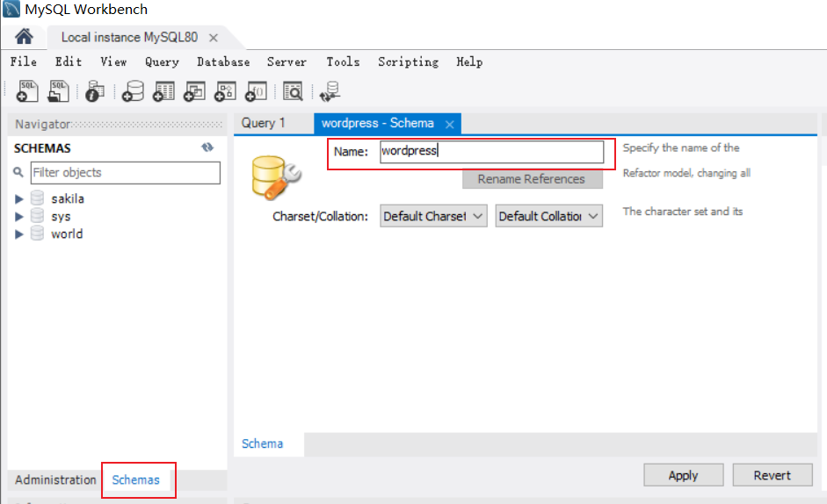Select the bottom Schema tab
The height and width of the screenshot is (504, 827).
[262, 443]
